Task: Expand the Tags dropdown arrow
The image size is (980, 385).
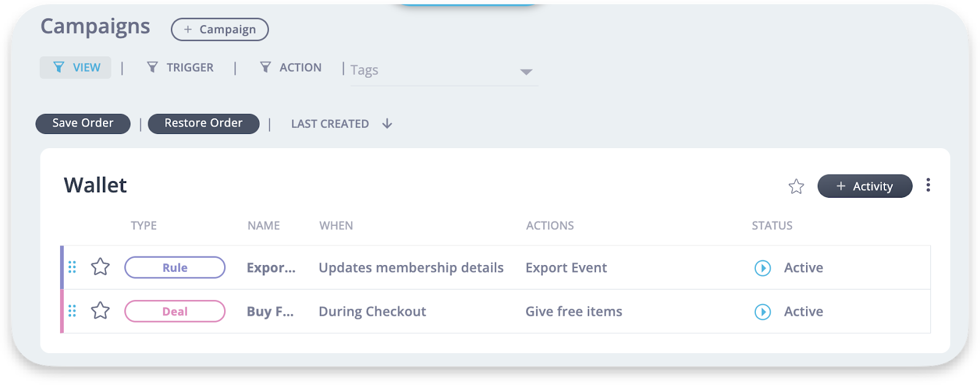Action: pos(526,72)
